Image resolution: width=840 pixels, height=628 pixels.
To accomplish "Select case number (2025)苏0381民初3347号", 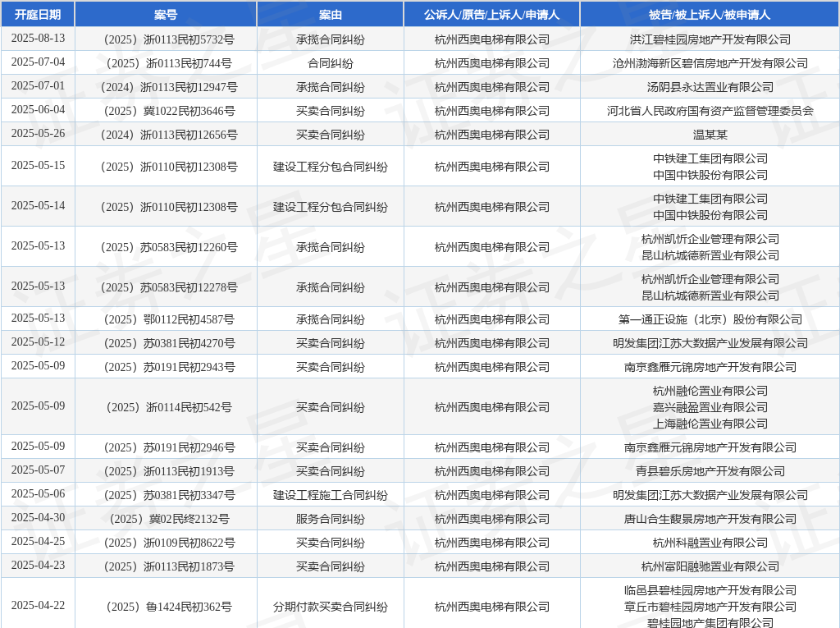I will point(169,495).
